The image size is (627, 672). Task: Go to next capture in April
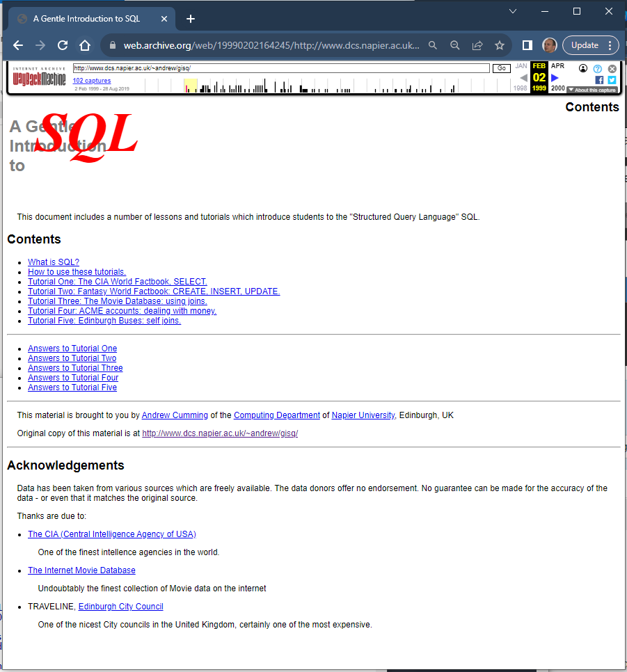point(555,77)
